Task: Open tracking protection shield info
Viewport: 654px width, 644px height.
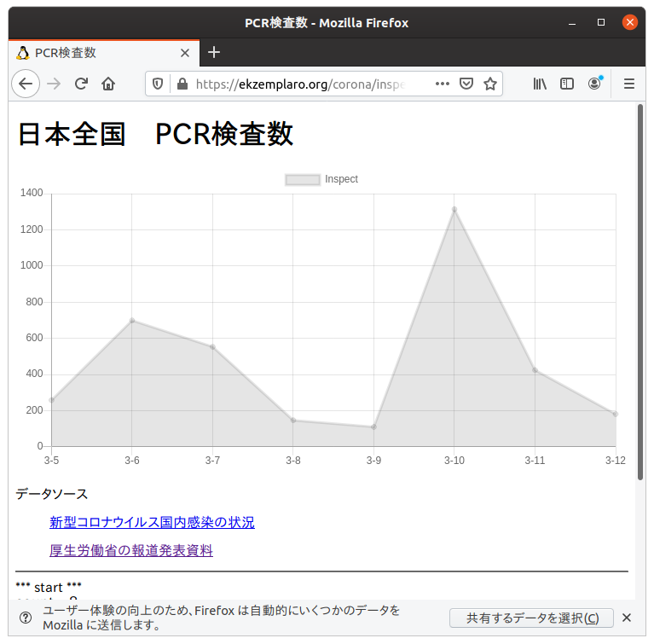Action: point(158,84)
